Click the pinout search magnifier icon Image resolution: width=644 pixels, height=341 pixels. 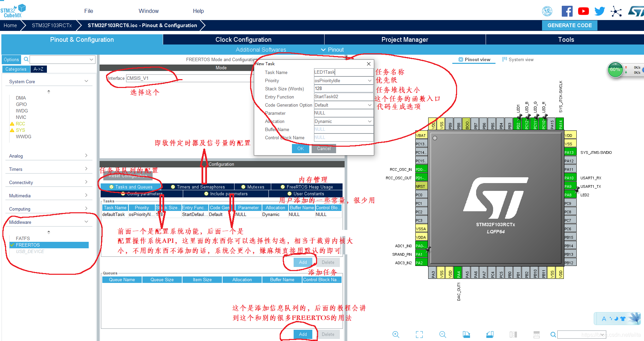[553, 335]
